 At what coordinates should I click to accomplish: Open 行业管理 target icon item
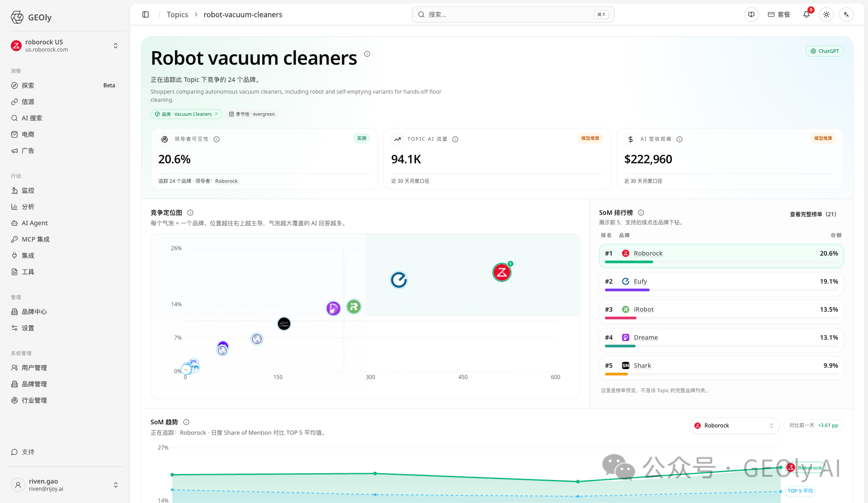(65, 400)
